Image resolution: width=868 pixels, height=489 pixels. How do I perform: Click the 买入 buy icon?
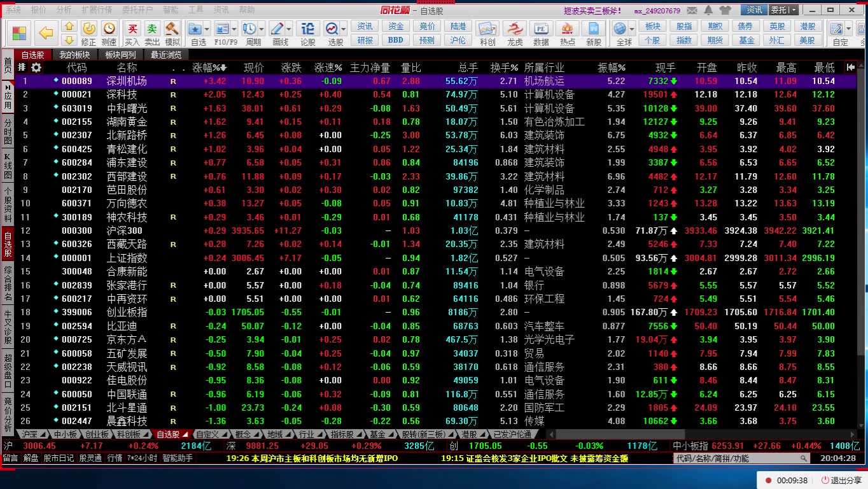click(132, 33)
